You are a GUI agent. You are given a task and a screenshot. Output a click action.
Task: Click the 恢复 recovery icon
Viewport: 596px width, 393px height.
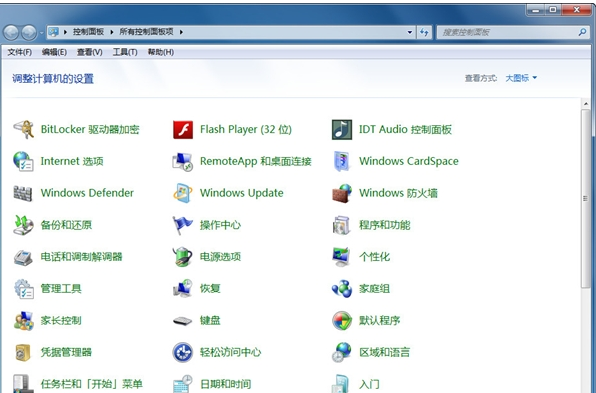pyautogui.click(x=183, y=289)
